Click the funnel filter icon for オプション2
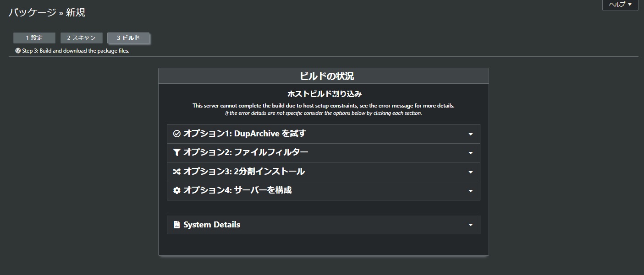The image size is (644, 275). [177, 152]
